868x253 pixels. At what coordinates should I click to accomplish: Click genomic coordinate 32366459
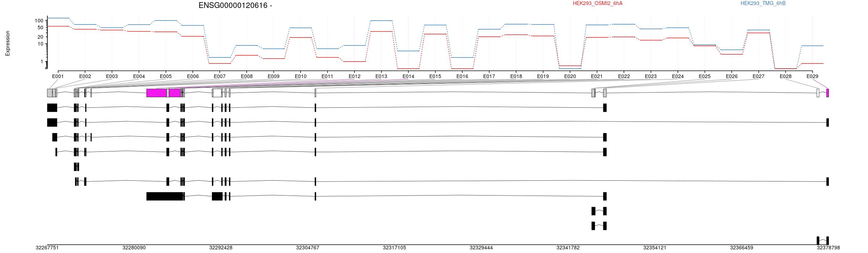[741, 248]
